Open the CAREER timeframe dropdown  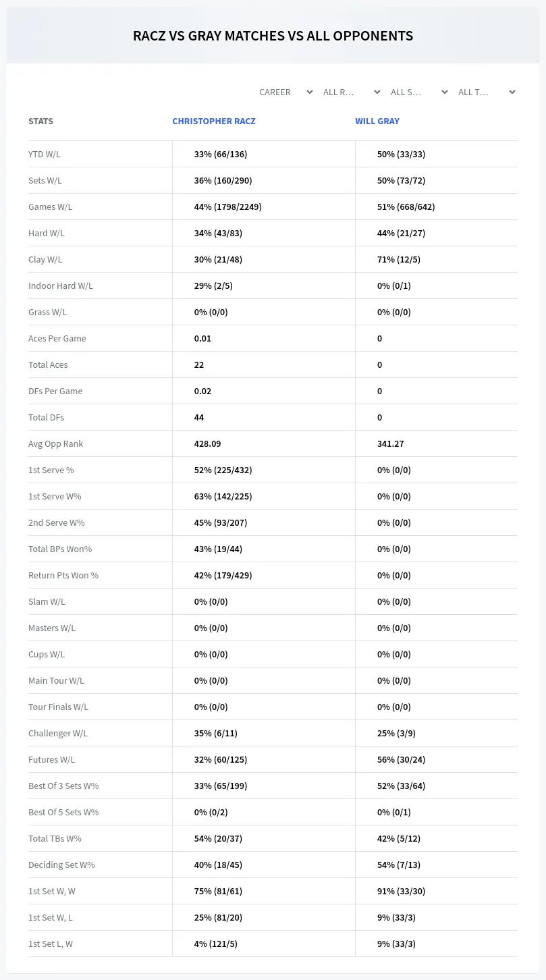285,92
